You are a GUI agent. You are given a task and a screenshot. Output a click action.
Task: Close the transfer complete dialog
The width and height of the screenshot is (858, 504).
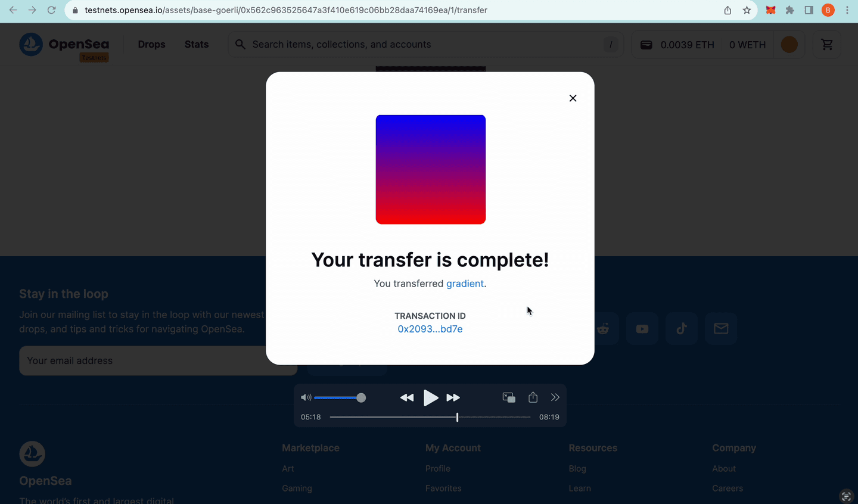tap(573, 98)
